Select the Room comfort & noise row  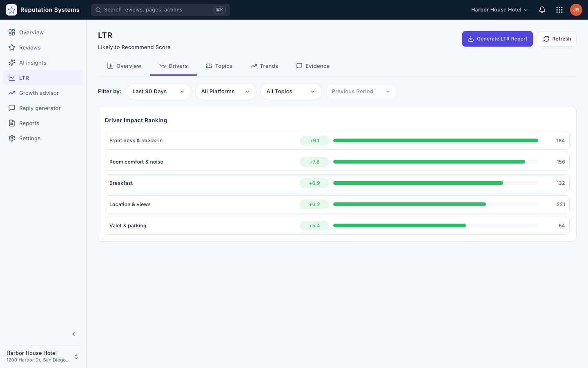coord(337,162)
